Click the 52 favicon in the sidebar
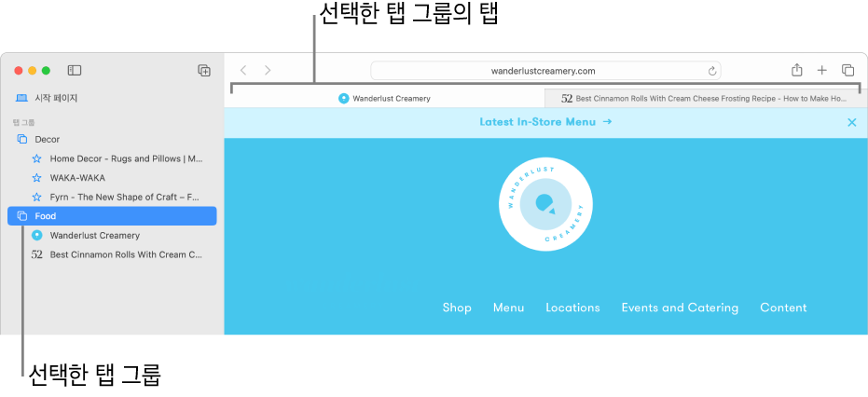 coord(36,254)
